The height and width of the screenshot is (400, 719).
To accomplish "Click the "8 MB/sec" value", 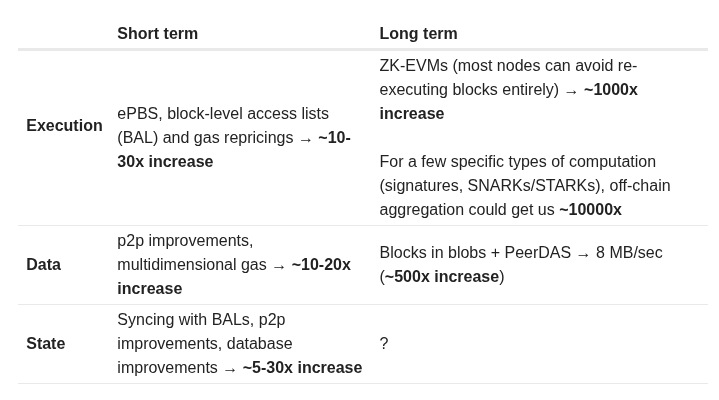I will coord(629,252).
